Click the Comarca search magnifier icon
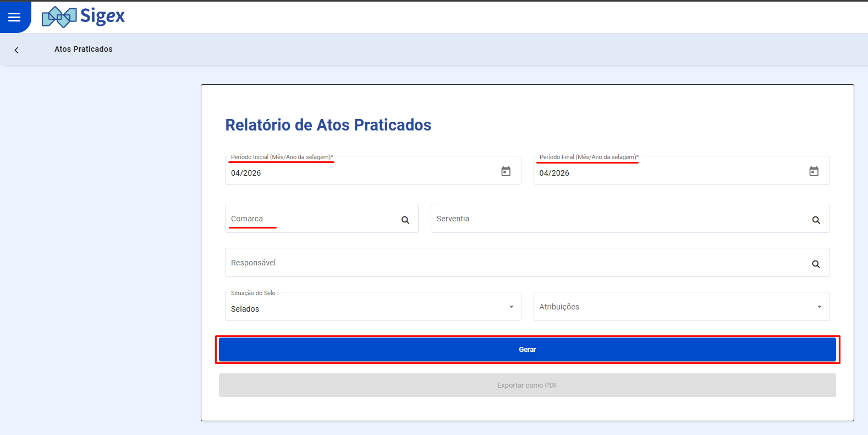868x435 pixels. (x=405, y=220)
